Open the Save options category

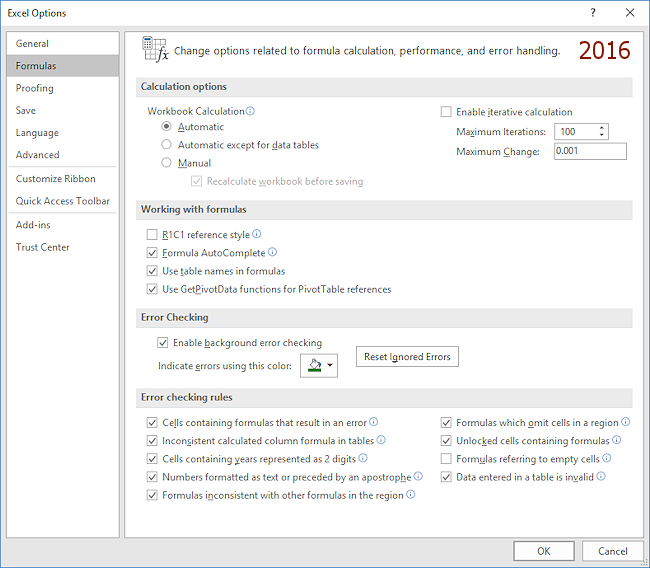[x=63, y=110]
